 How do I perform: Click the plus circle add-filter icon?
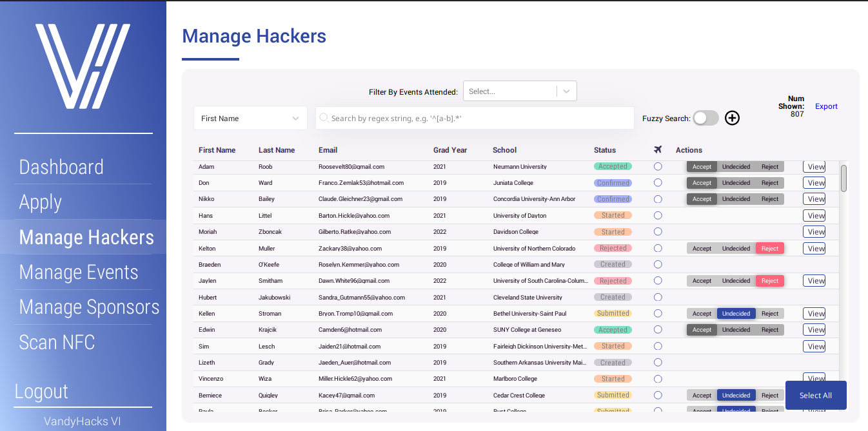click(x=732, y=118)
